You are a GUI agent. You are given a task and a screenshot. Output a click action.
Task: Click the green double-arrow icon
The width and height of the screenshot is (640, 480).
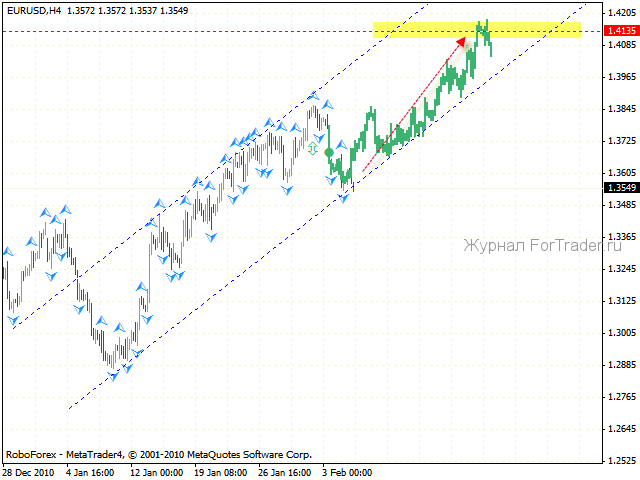tap(313, 149)
